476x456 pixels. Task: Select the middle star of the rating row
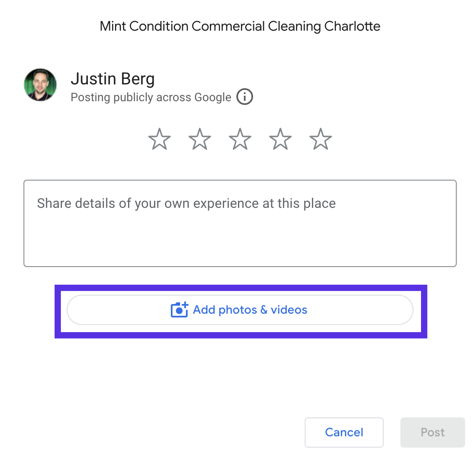pyautogui.click(x=240, y=139)
